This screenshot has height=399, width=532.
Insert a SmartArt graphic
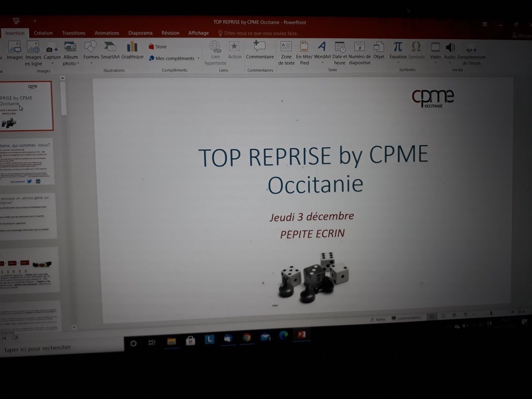tap(110, 50)
